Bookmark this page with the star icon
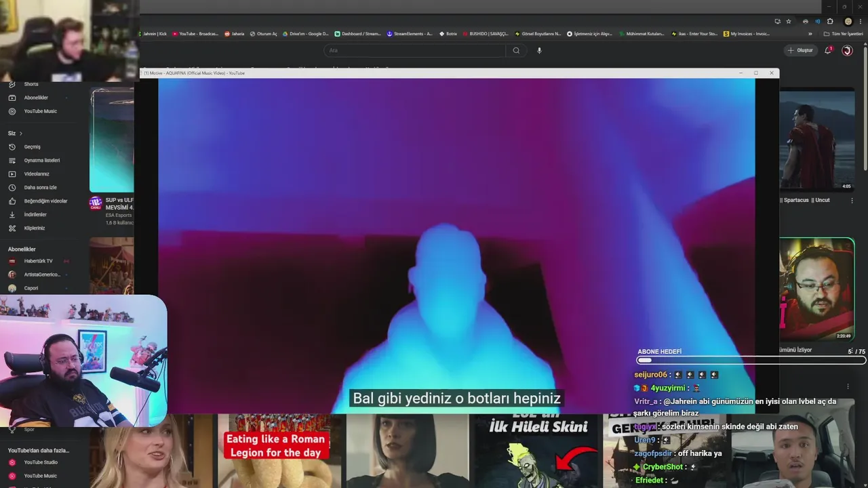 point(789,21)
